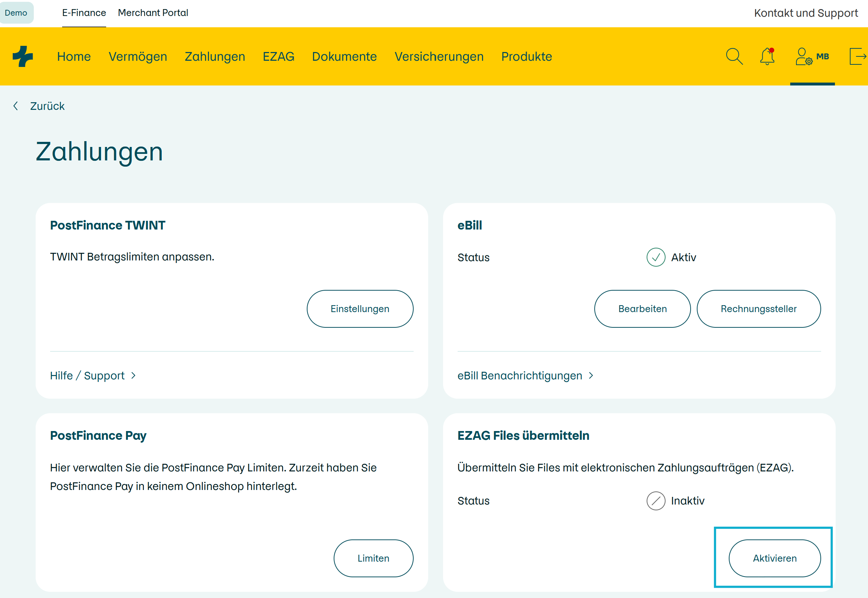Screen dimensions: 868x598
Task: Click the Rechnungssteller button
Action: coord(759,309)
